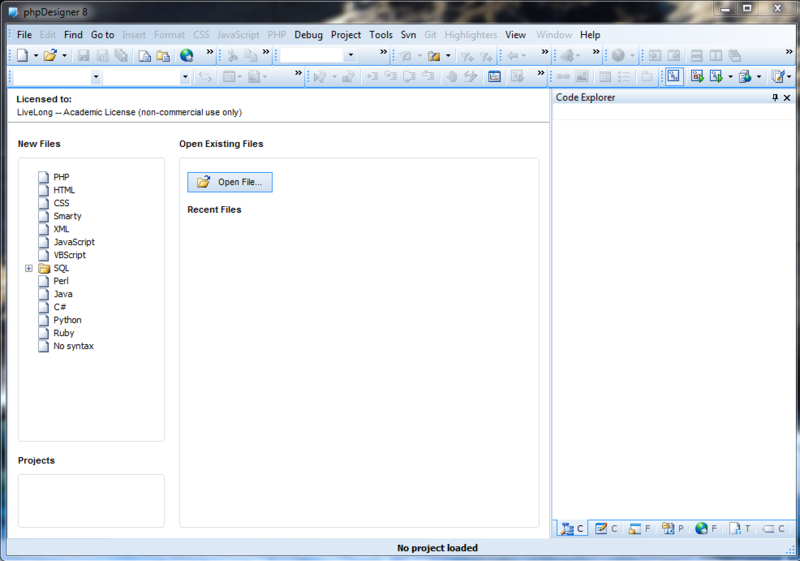This screenshot has width=800, height=561.
Task: Open the Find menu
Action: (x=73, y=35)
